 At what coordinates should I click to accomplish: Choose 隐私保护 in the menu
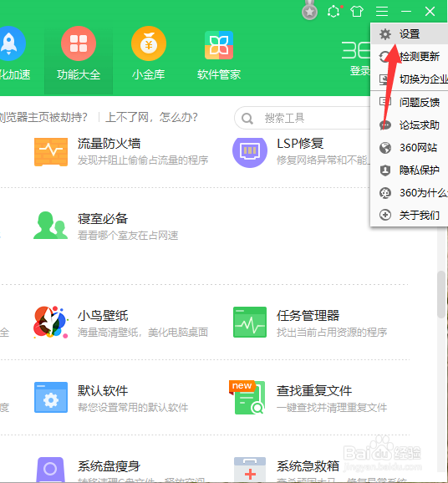410,170
